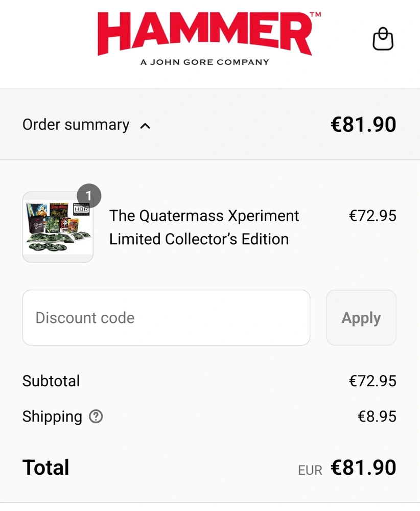
Task: Click the item price beside Quatermass title
Action: click(x=372, y=216)
